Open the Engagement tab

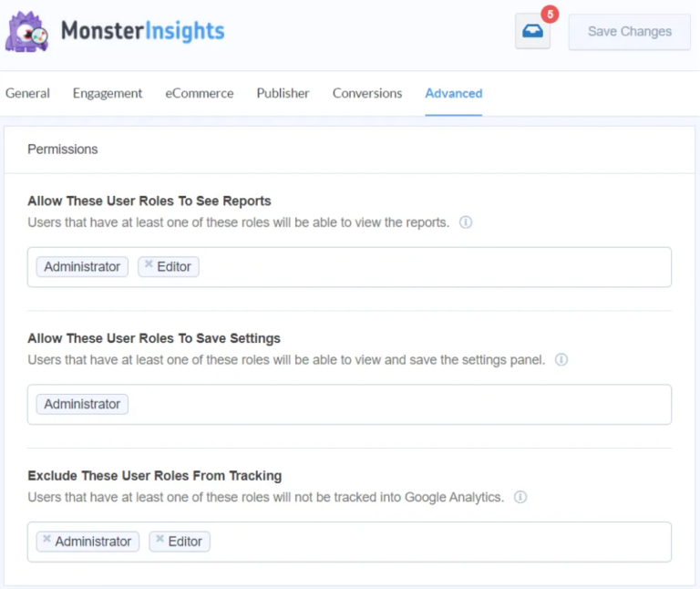[108, 93]
